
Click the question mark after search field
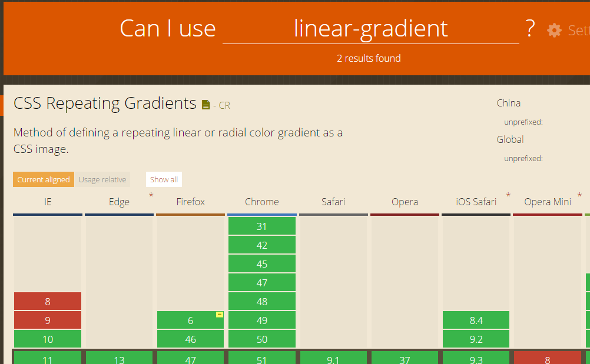(530, 28)
